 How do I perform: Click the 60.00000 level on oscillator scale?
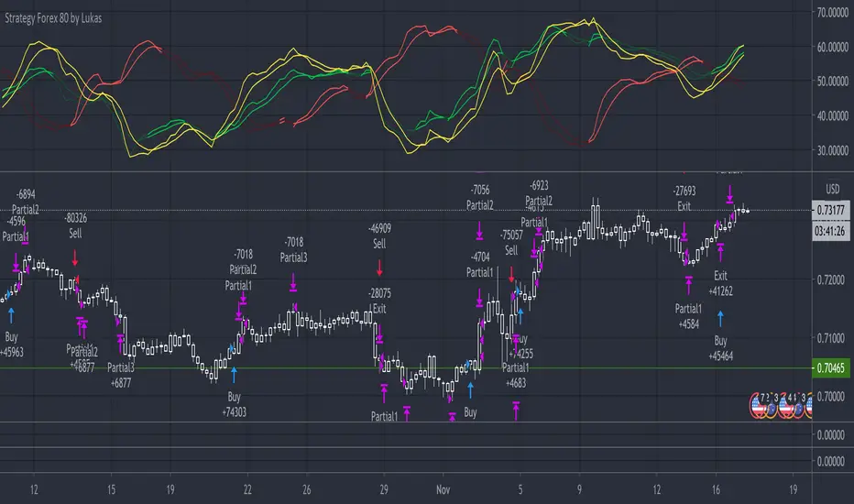833,47
